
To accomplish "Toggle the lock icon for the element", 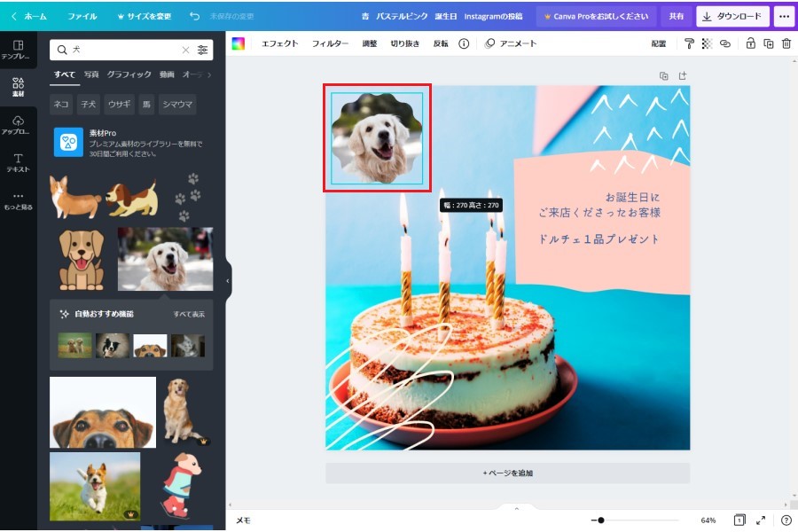I will click(x=750, y=43).
